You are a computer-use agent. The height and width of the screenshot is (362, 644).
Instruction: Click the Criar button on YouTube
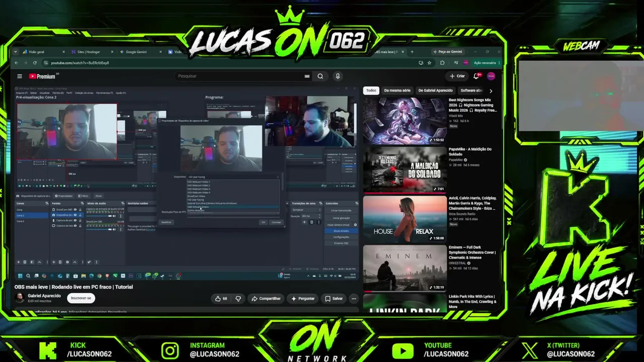457,76
